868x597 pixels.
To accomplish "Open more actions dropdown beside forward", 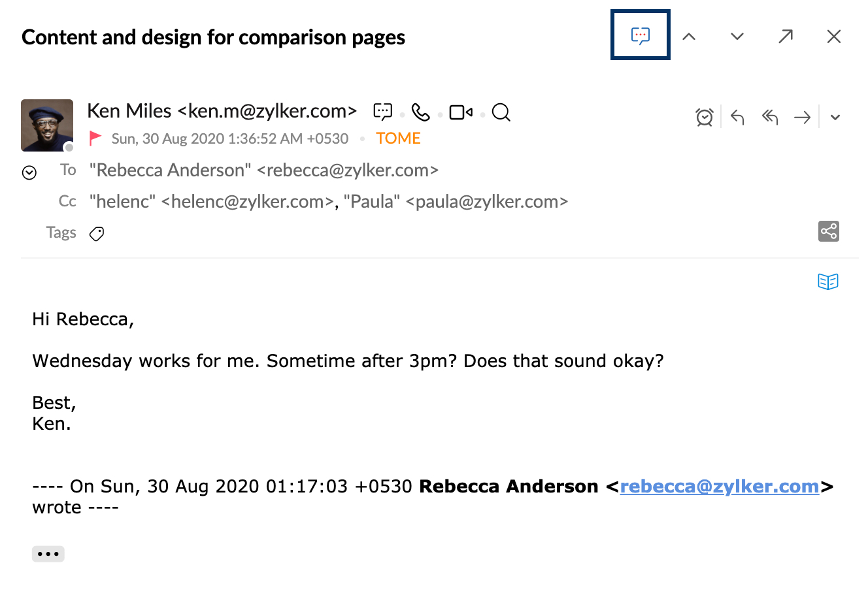I will (x=835, y=118).
